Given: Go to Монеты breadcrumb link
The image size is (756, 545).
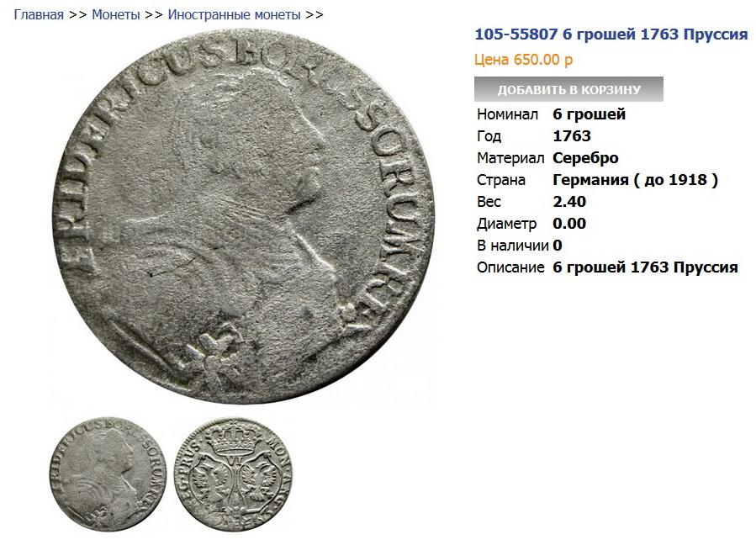Looking at the screenshot, I should [116, 15].
